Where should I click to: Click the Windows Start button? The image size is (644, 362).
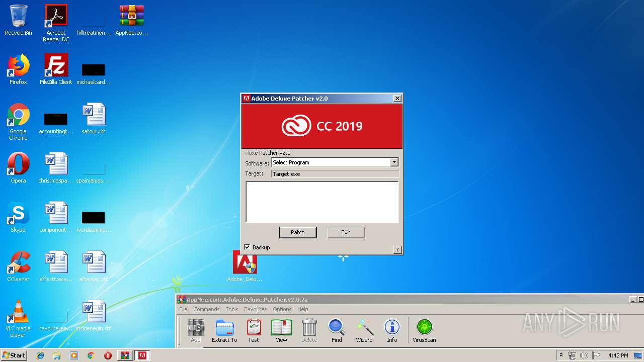tap(14, 355)
